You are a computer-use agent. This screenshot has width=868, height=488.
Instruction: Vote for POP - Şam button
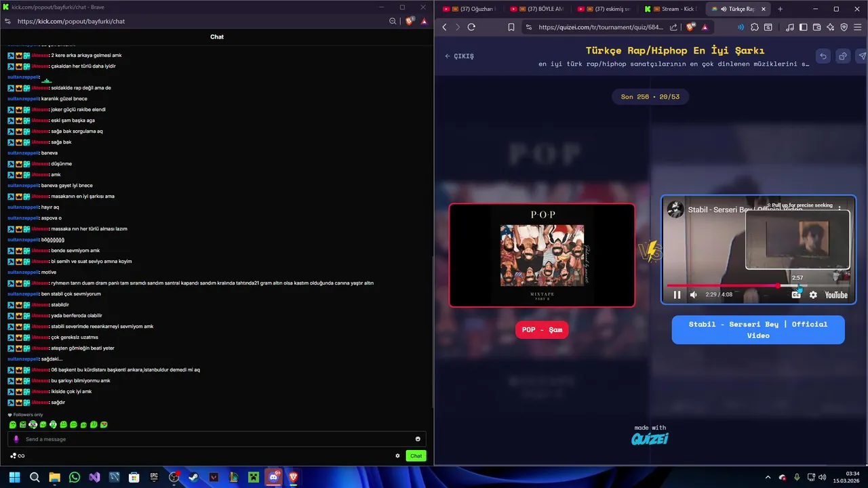[x=542, y=330]
